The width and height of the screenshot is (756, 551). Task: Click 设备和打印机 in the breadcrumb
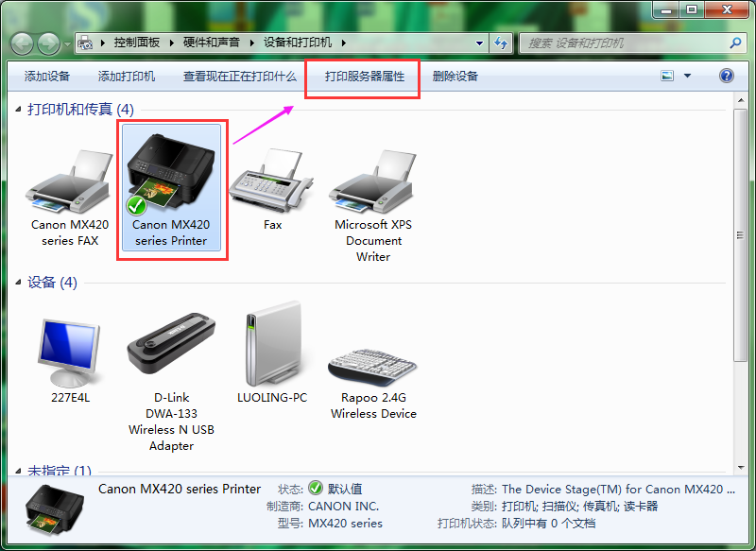coord(298,43)
